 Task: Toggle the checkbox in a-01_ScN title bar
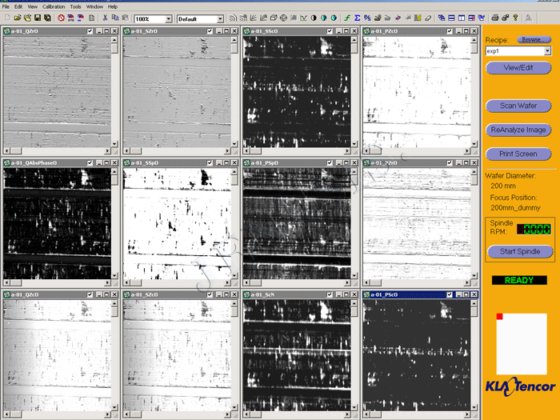point(329,295)
